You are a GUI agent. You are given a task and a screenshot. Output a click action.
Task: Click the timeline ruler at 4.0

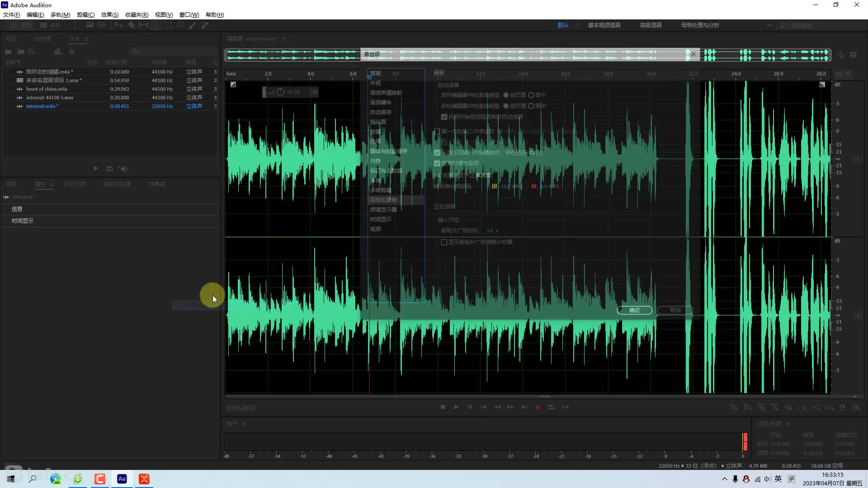(x=310, y=74)
